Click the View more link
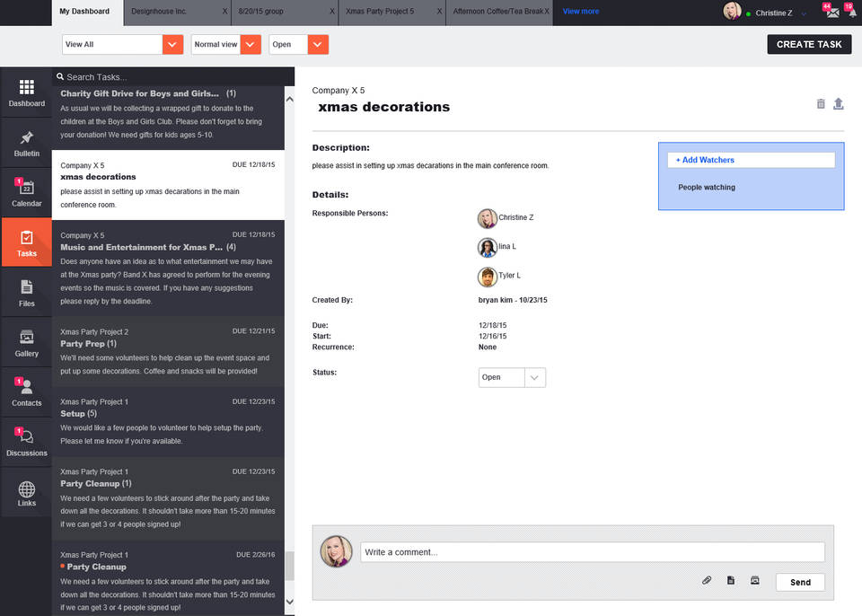 tap(581, 12)
